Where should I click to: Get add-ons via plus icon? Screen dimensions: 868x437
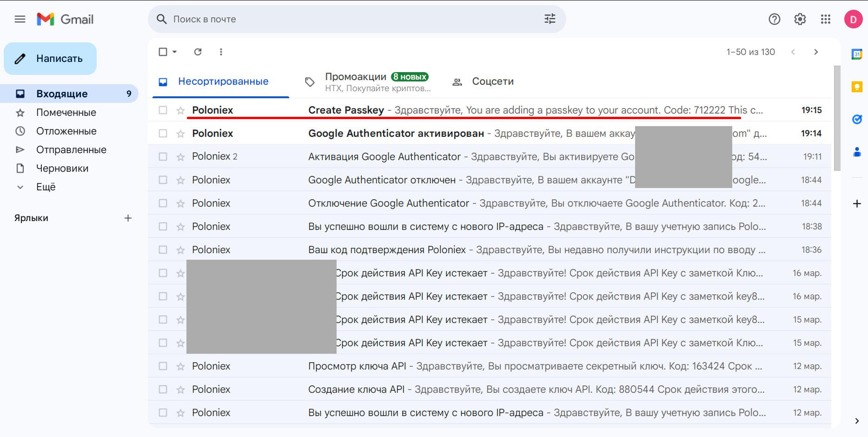857,203
